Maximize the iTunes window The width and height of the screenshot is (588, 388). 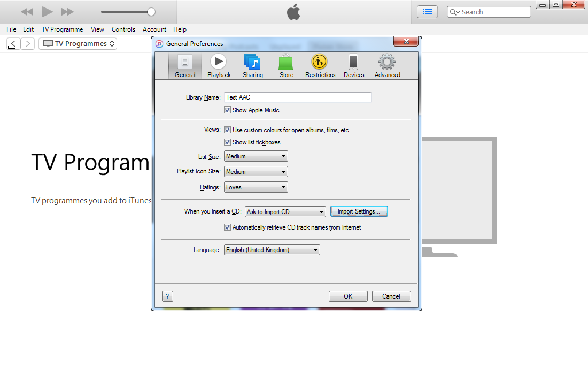[556, 5]
